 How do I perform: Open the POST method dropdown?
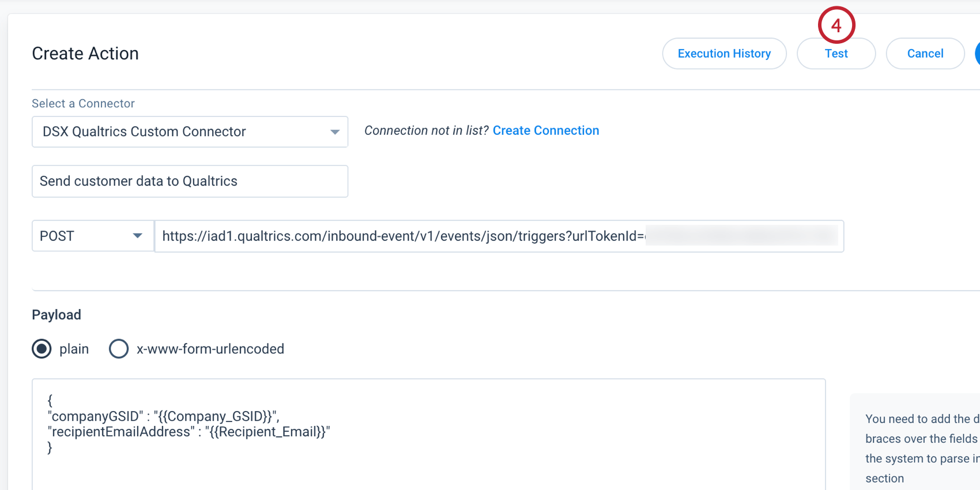click(x=92, y=236)
